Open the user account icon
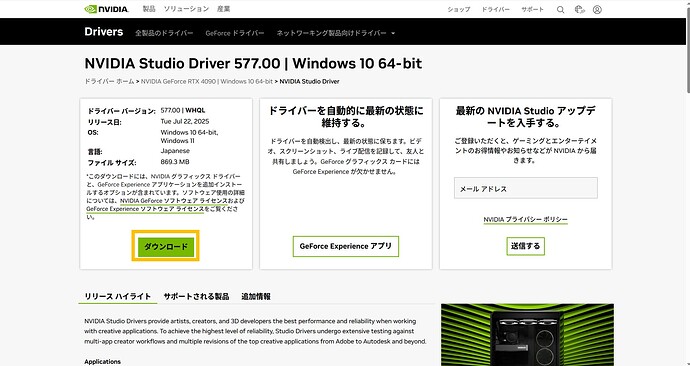 point(597,9)
